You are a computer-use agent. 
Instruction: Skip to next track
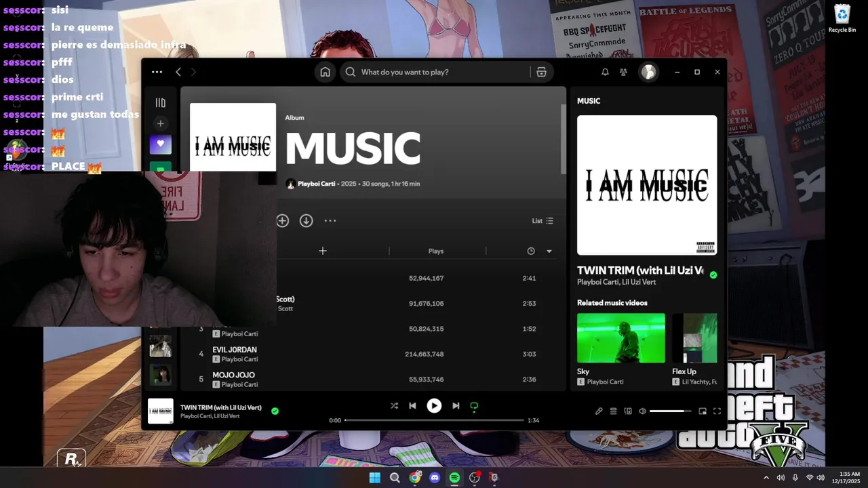tap(456, 406)
